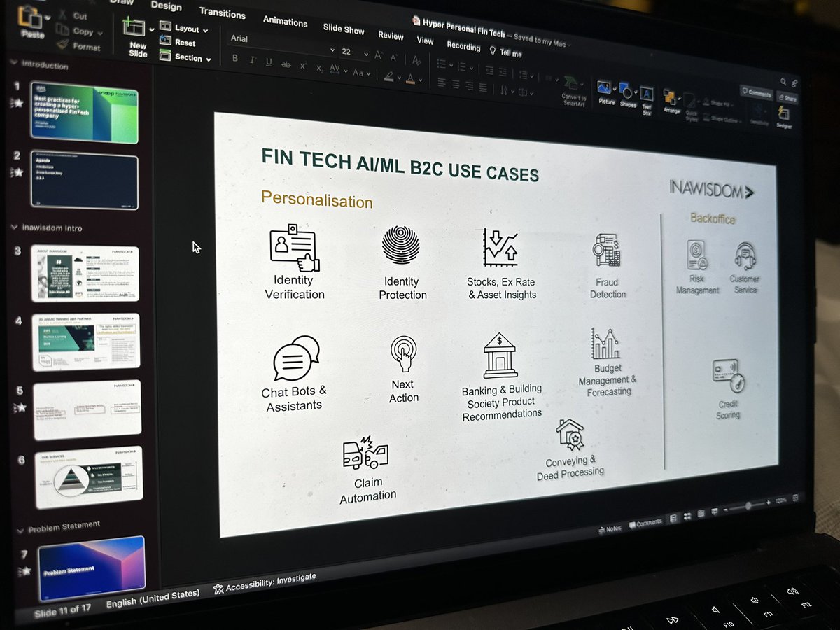Open the New Slide dropdown arrow
Image resolution: width=840 pixels, height=630 pixels.
point(151,29)
